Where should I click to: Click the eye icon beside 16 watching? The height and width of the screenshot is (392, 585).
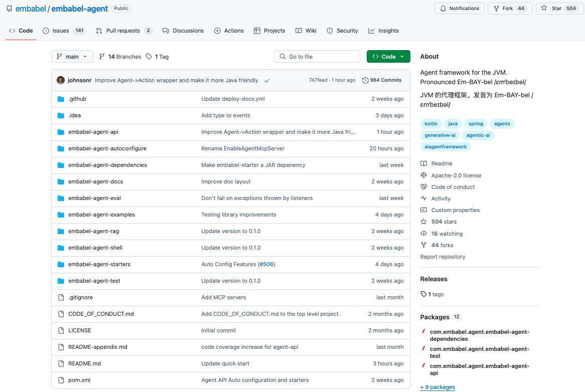point(423,234)
